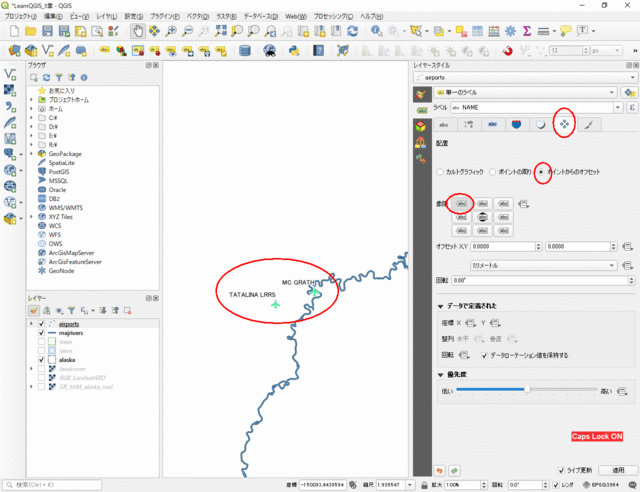Open the Placement tab with arrows icon
The image size is (640, 492).
[564, 124]
